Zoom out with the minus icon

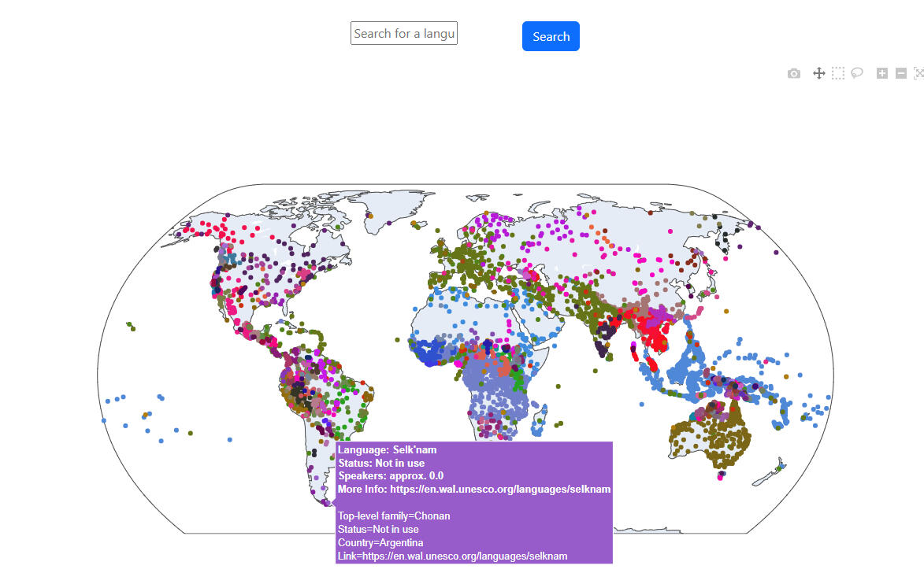point(901,73)
